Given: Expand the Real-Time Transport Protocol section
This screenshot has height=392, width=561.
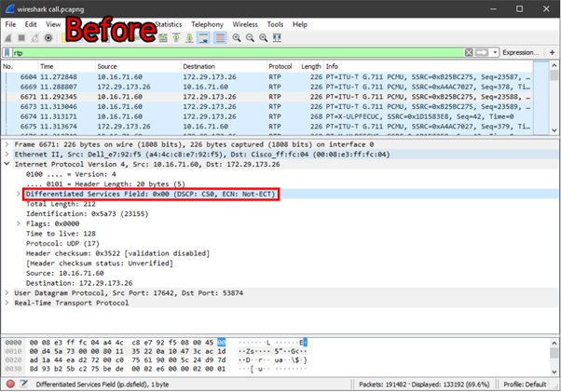Looking at the screenshot, I should [x=7, y=303].
